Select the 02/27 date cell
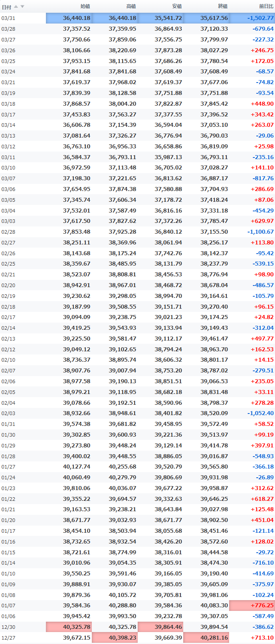The height and width of the screenshot is (644, 275). point(23,242)
